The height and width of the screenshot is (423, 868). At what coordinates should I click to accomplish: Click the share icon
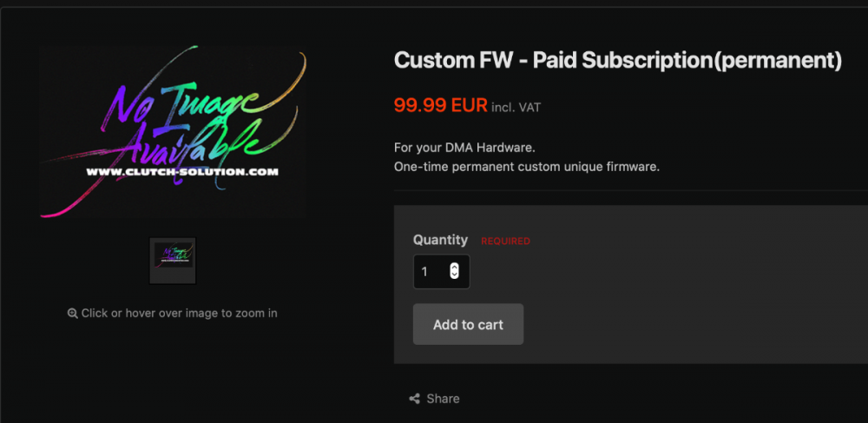click(414, 399)
